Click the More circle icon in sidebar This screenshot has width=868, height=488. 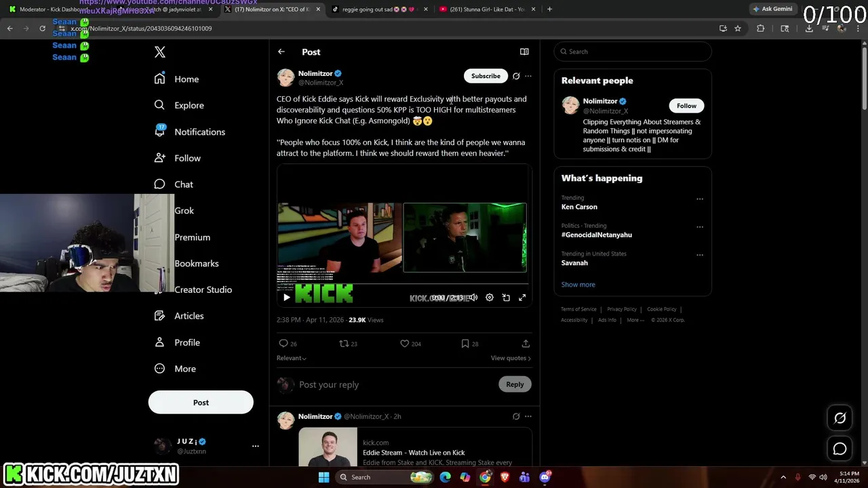coord(159,369)
